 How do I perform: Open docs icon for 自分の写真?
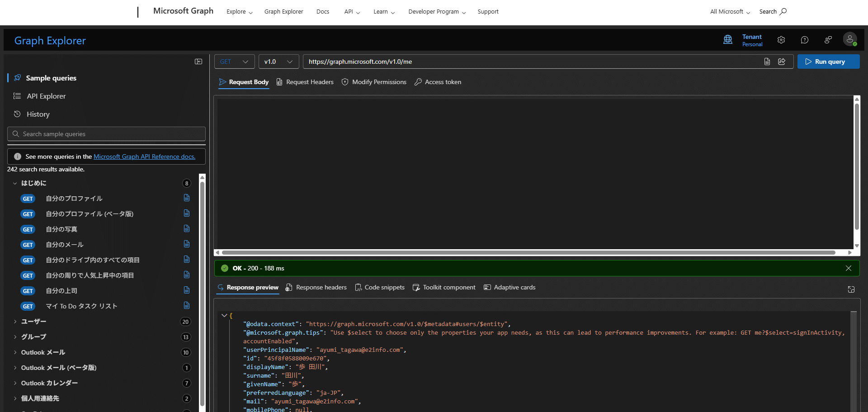[x=187, y=229]
